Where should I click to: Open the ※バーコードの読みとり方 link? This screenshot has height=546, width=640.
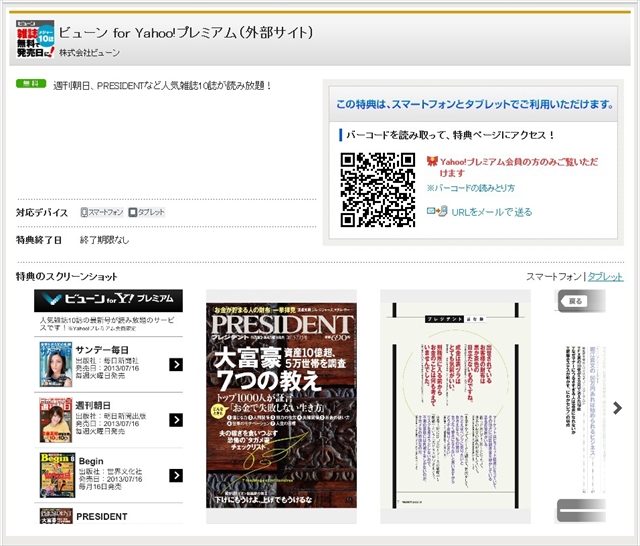coord(471,188)
